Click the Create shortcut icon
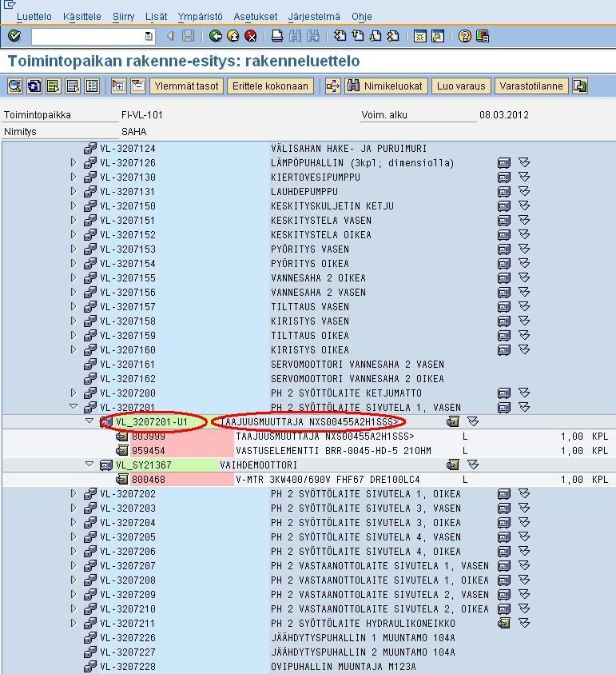The width and height of the screenshot is (616, 674). point(437,36)
